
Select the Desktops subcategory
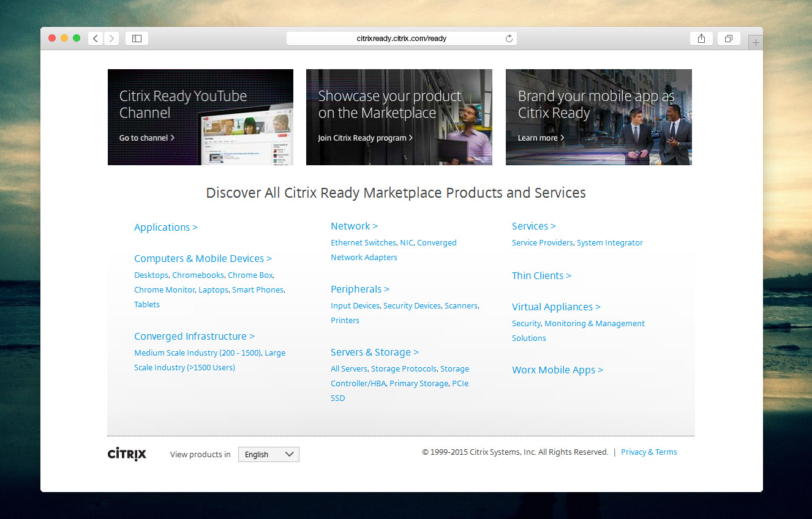click(x=151, y=275)
